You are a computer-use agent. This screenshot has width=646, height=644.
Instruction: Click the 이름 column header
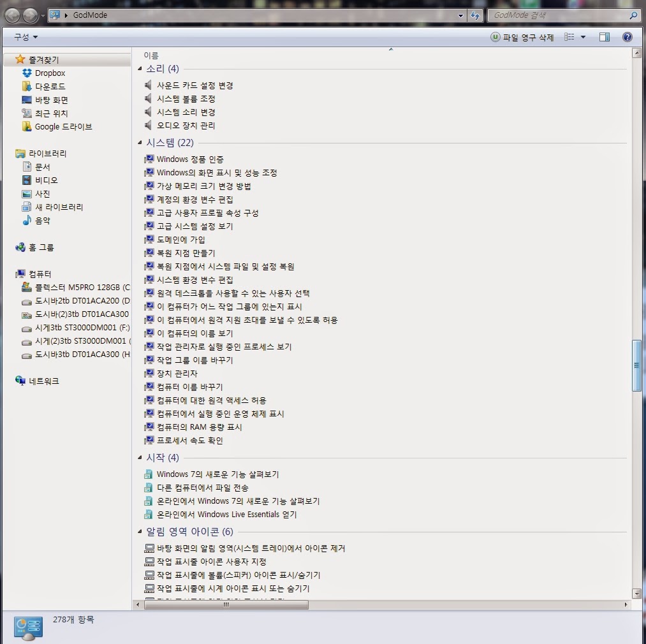150,55
